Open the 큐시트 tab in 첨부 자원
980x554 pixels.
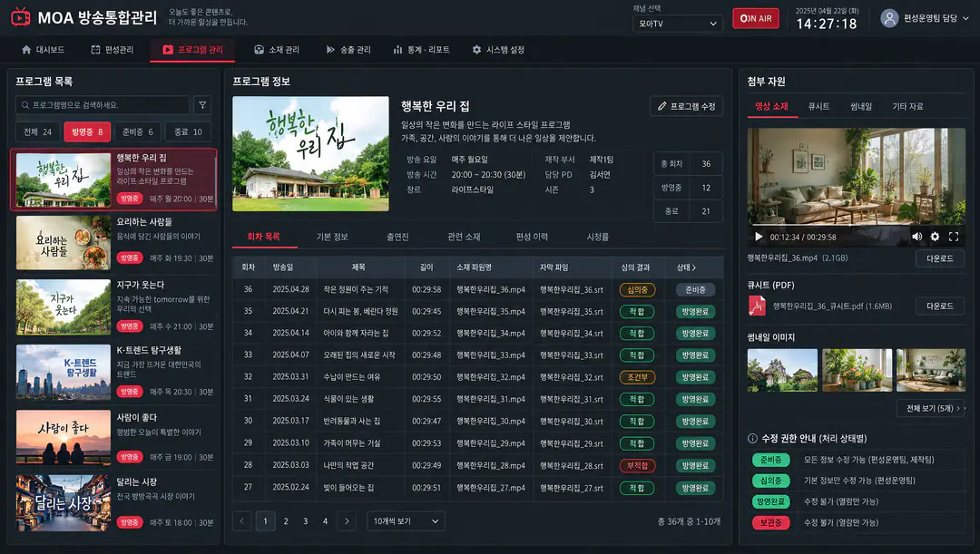point(818,106)
